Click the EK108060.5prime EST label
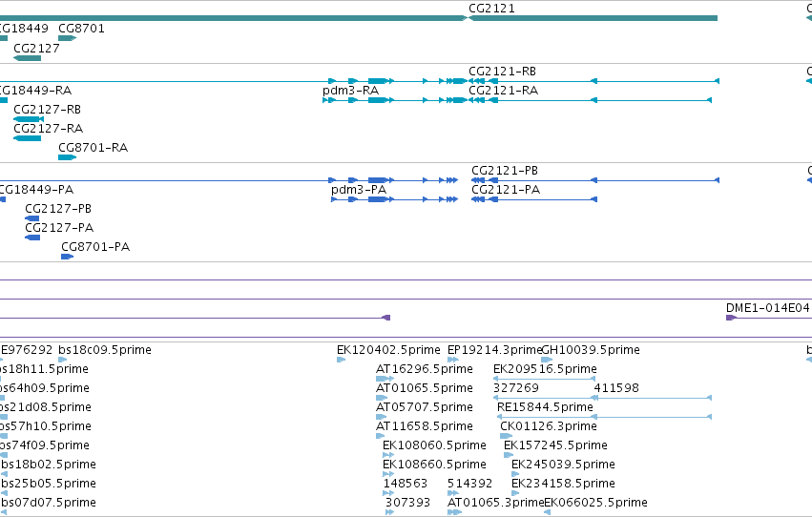The height and width of the screenshot is (517, 812). tap(434, 445)
